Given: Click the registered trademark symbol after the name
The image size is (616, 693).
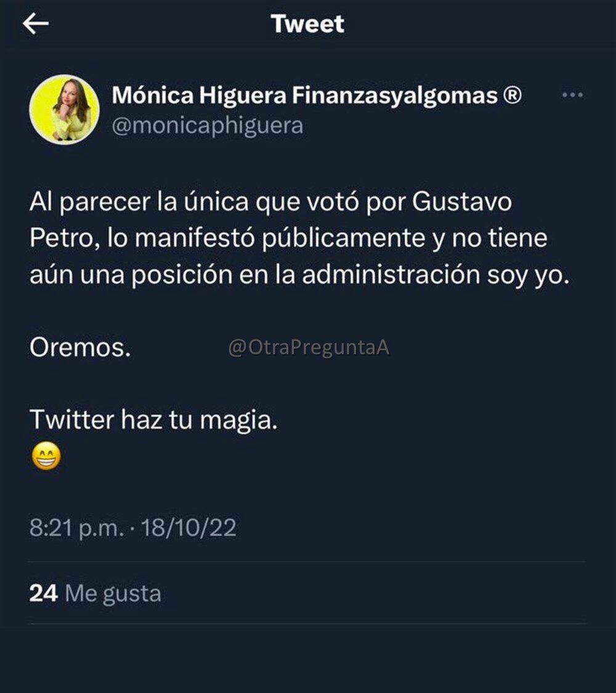Looking at the screenshot, I should 513,95.
